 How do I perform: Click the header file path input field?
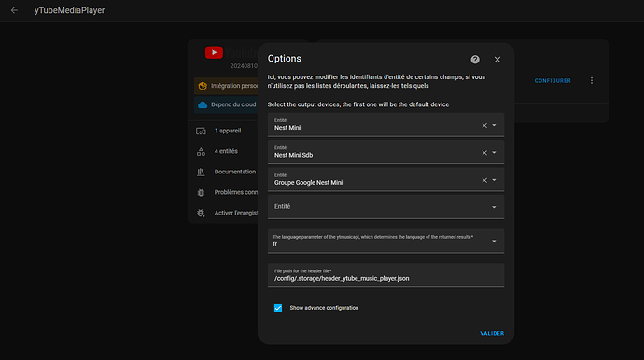coord(385,275)
